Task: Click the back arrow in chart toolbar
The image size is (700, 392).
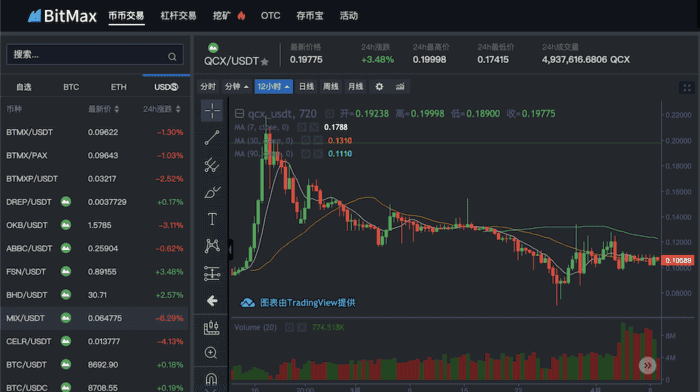Action: pos(212,301)
